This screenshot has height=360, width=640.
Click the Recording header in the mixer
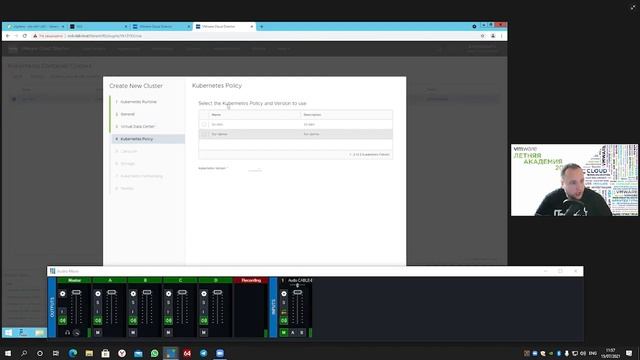pyautogui.click(x=251, y=280)
